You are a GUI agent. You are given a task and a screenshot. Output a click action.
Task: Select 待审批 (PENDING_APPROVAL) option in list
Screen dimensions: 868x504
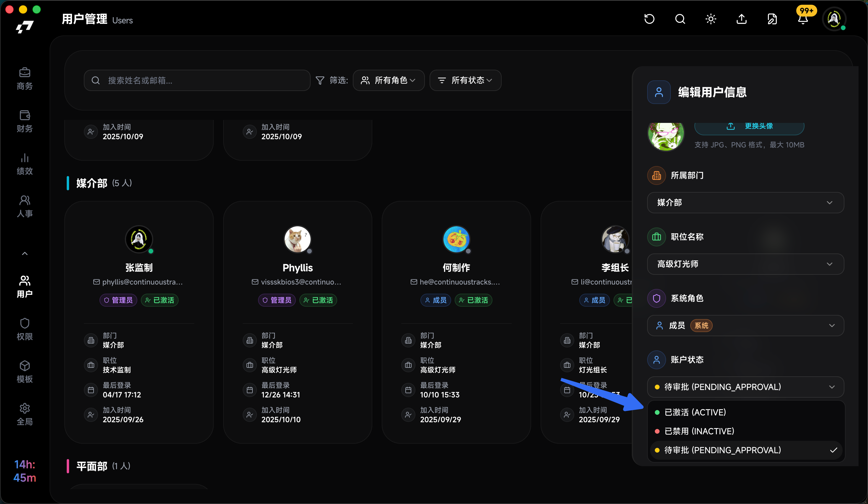[745, 450]
